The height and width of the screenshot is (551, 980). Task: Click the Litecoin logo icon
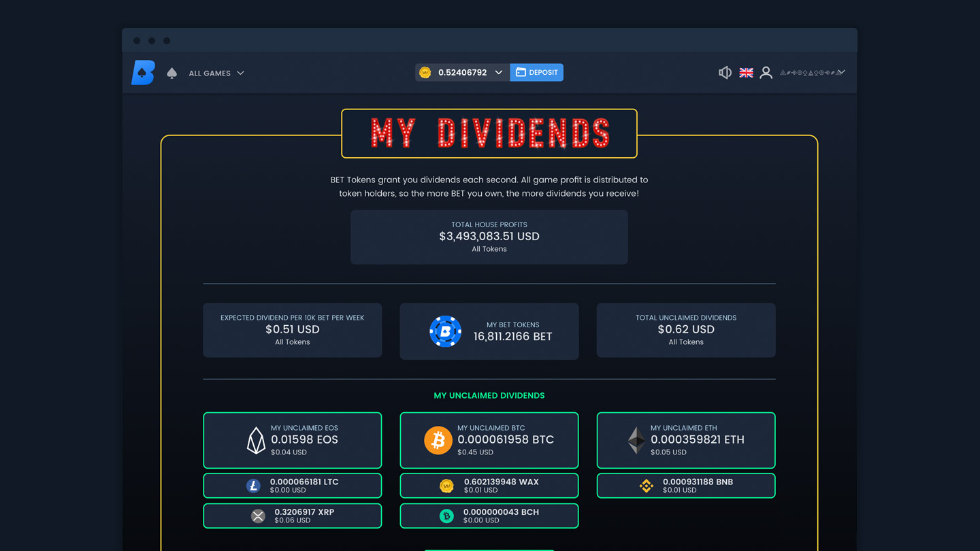tap(253, 486)
